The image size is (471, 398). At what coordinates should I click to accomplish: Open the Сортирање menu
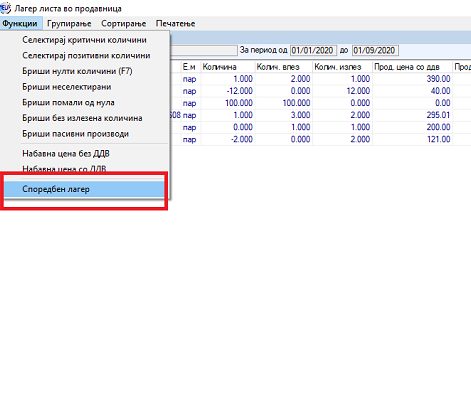click(x=124, y=24)
